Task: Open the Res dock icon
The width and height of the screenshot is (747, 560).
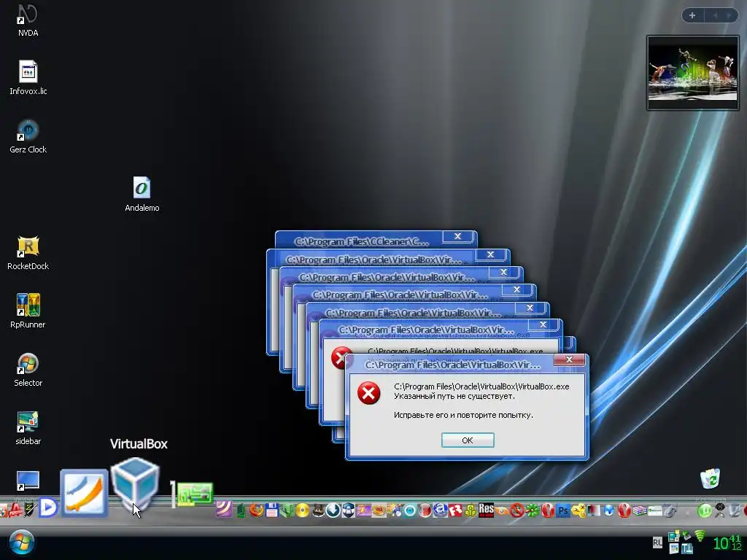Action: click(486, 510)
